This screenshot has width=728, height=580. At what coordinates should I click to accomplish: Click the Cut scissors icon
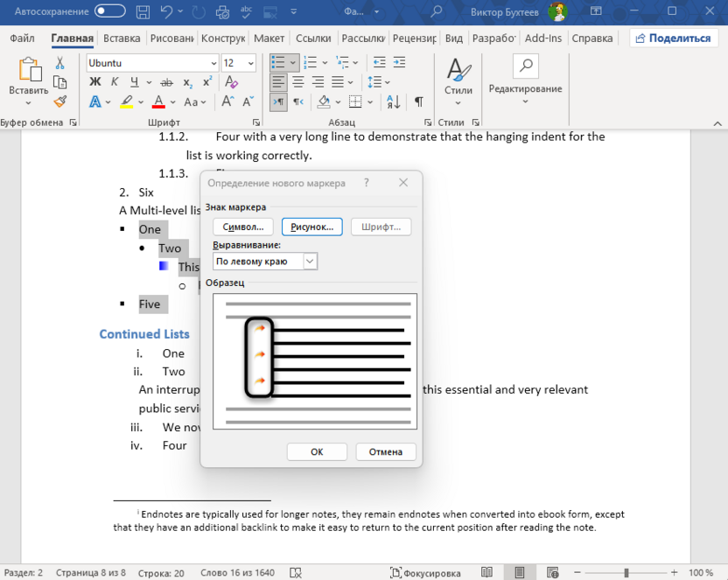click(59, 63)
